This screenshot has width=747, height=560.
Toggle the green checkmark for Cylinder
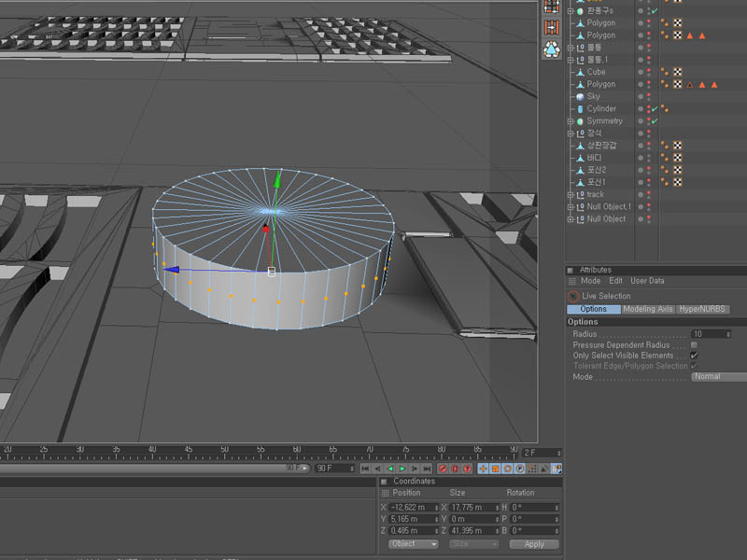tap(655, 109)
